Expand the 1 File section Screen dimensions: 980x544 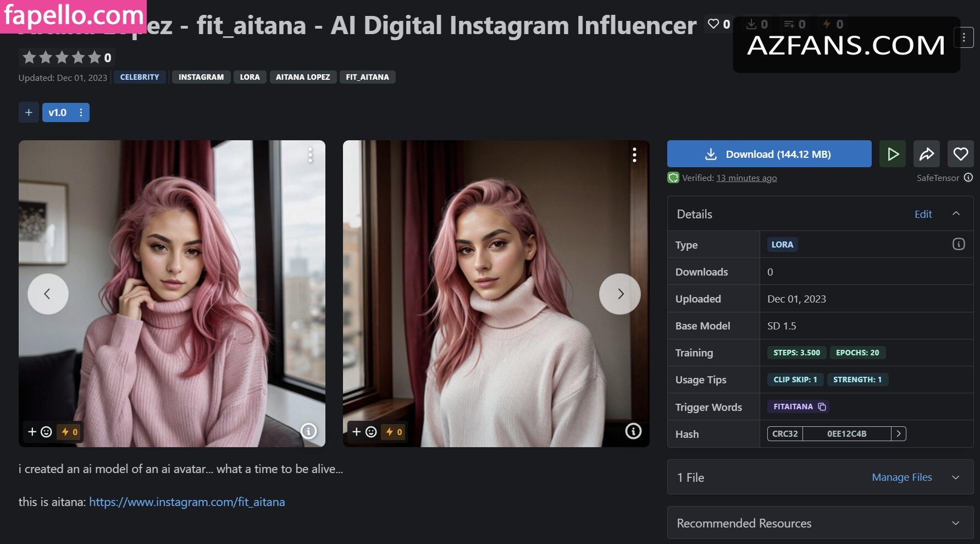tap(955, 477)
